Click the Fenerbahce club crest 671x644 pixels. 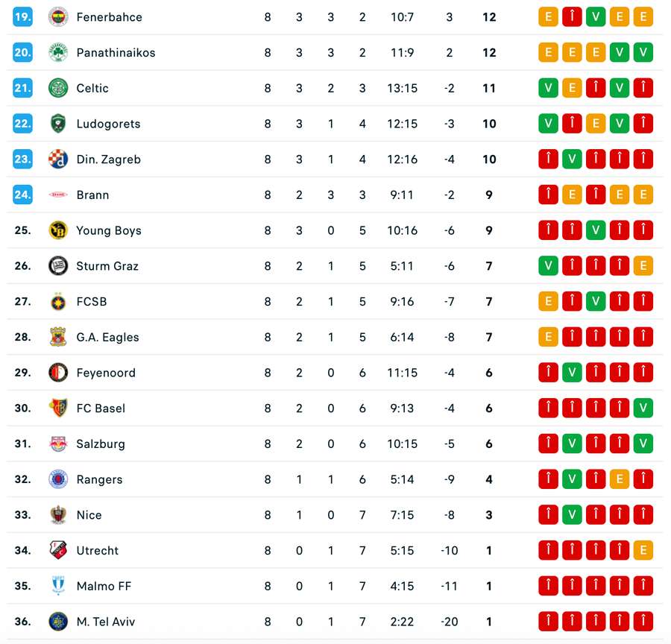coord(58,16)
